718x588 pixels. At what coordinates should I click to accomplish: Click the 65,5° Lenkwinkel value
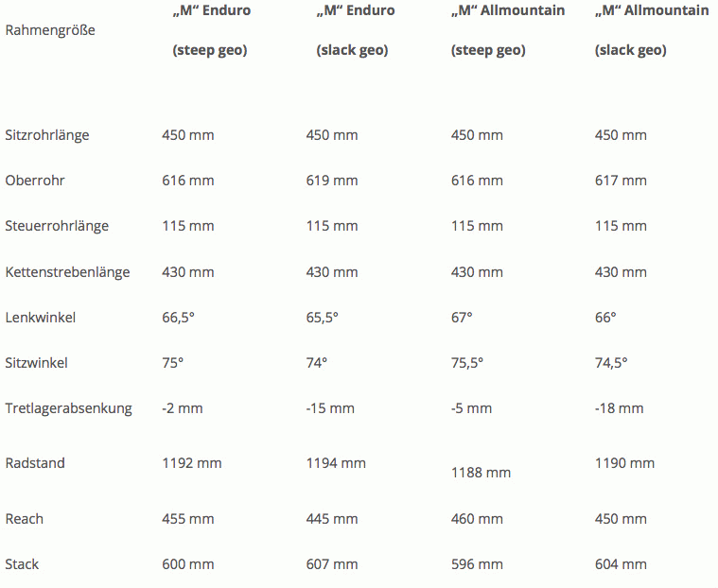pyautogui.click(x=322, y=318)
